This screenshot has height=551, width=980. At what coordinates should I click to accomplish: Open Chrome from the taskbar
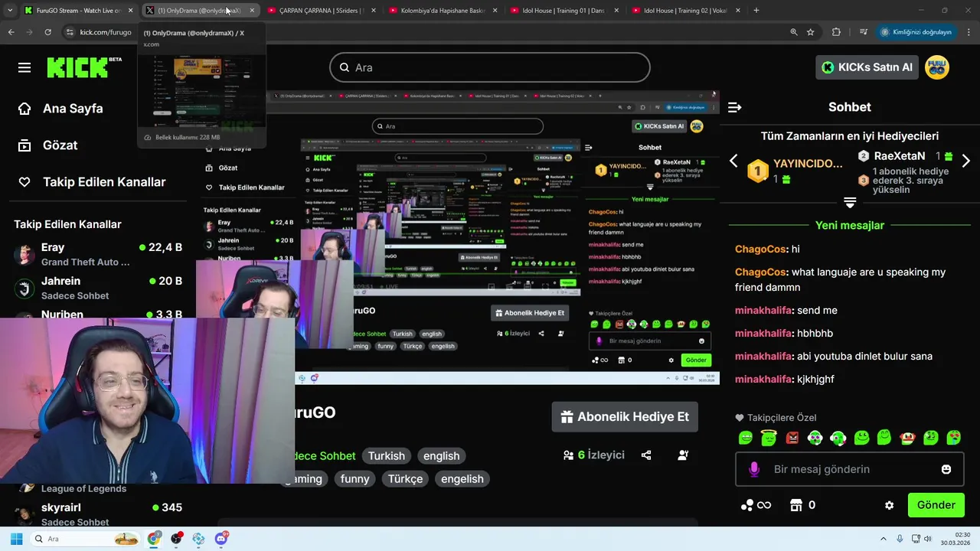(x=154, y=539)
